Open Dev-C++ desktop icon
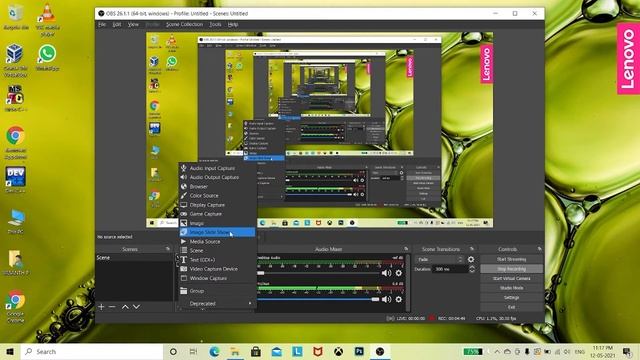The height and width of the screenshot is (360, 640). point(16,180)
